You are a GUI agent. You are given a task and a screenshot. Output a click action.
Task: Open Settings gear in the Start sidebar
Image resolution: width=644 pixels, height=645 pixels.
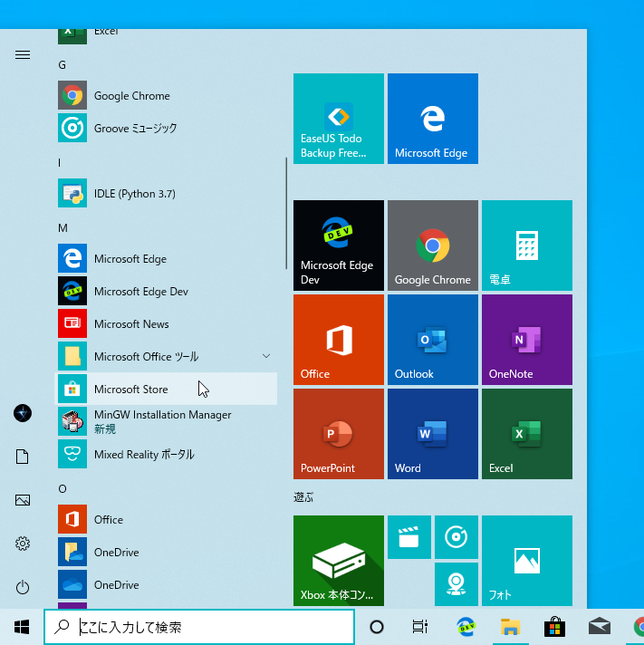coord(23,544)
